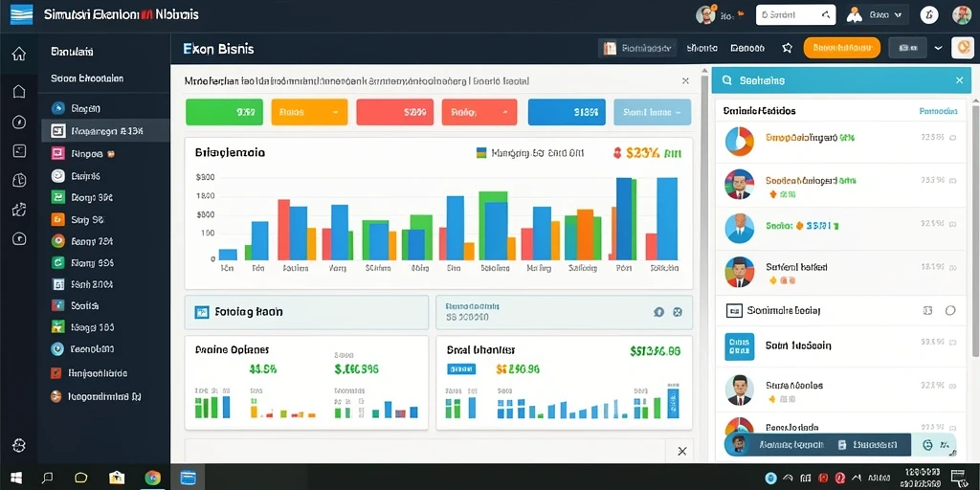Click the share icon inside the top search box

(x=826, y=15)
